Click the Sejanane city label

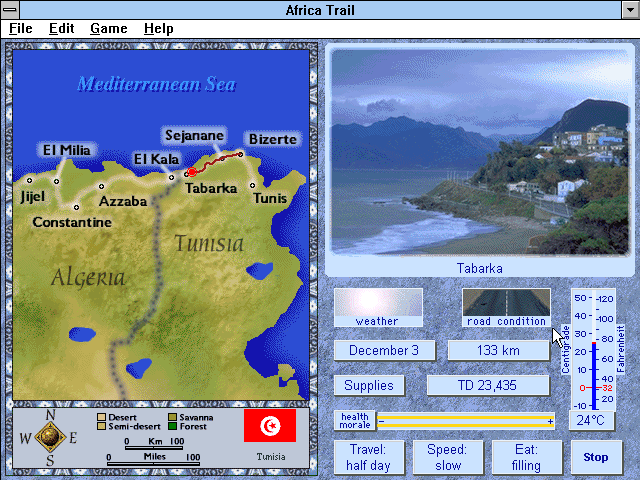pos(194,135)
